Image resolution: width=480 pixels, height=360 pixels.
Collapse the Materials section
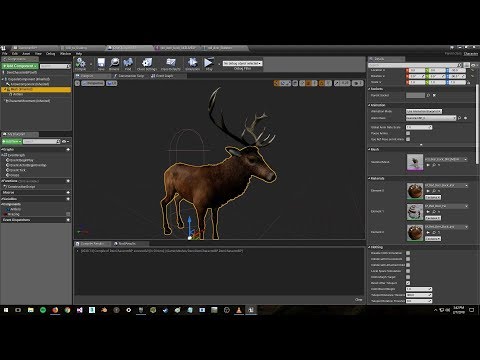coord(370,179)
